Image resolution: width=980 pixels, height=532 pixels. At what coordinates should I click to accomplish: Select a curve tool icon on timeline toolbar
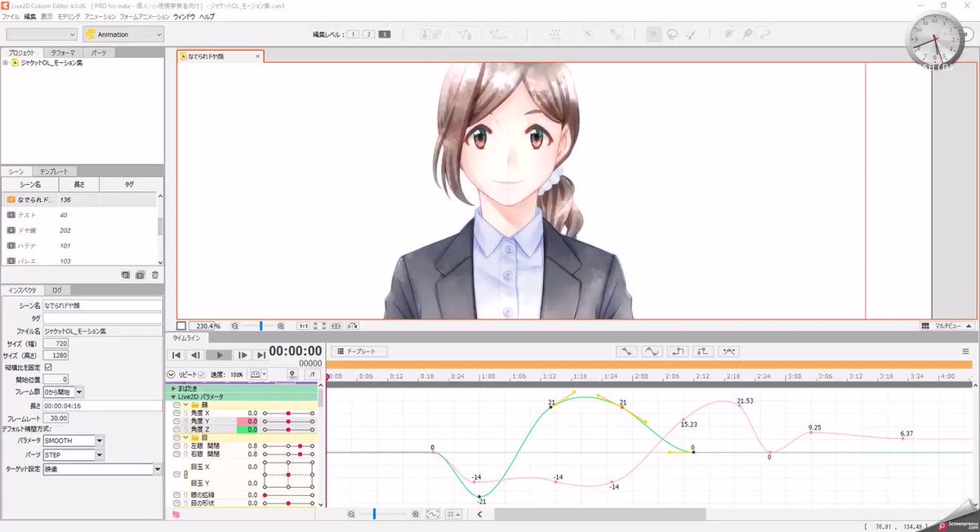pos(652,353)
